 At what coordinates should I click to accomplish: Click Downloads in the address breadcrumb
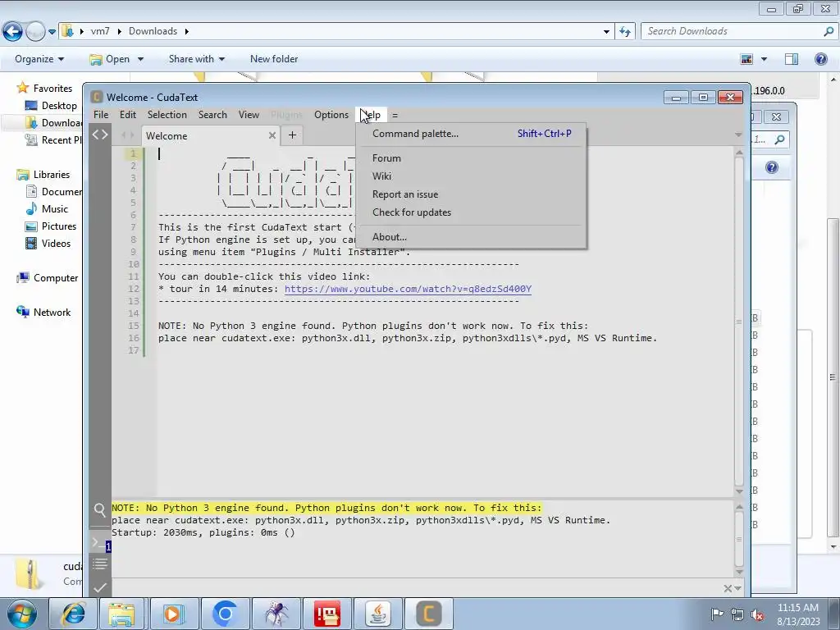coord(153,31)
